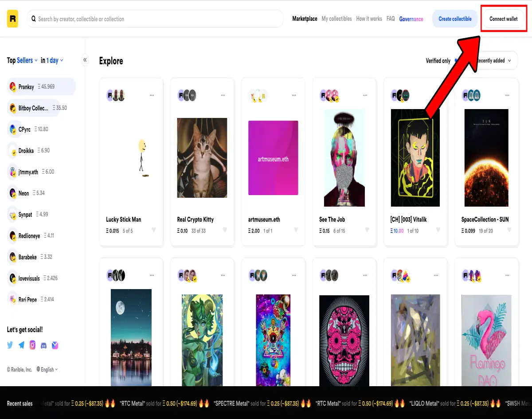This screenshot has width=532, height=419.
Task: Click owner avatars on See The Job card
Action: coord(329,95)
